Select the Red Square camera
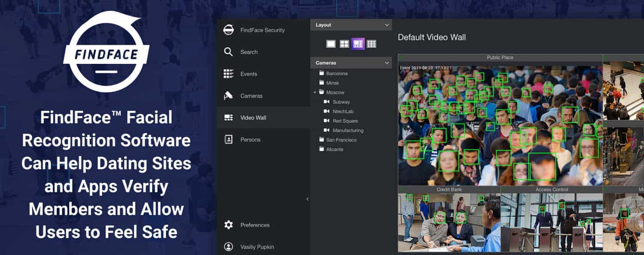The height and width of the screenshot is (255, 644). point(345,121)
